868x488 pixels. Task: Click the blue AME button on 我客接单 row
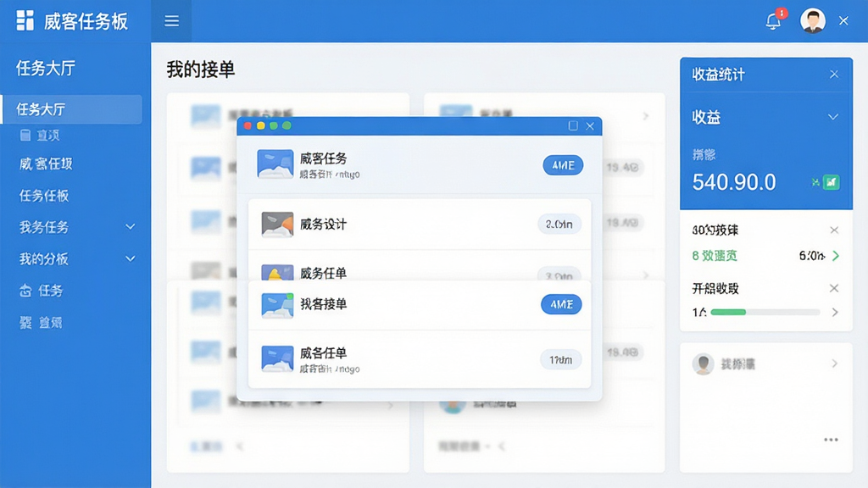pos(561,304)
